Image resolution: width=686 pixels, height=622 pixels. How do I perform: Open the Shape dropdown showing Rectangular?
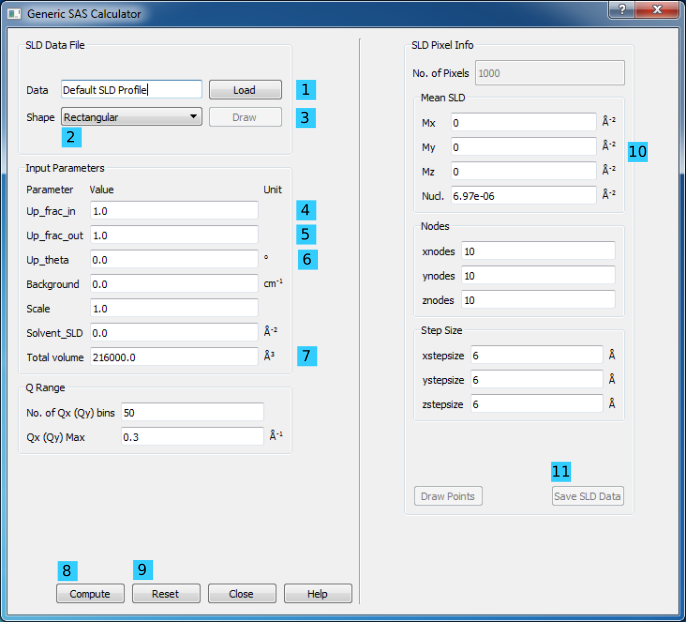(x=132, y=117)
